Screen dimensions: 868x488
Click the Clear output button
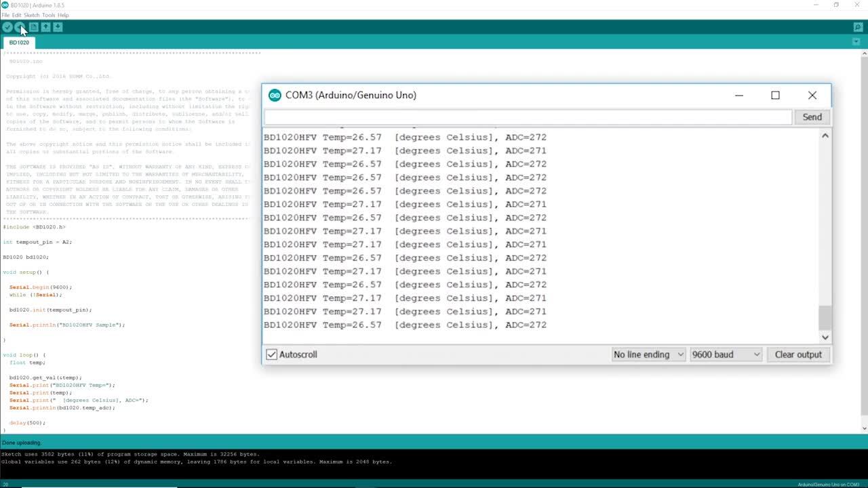coord(798,354)
